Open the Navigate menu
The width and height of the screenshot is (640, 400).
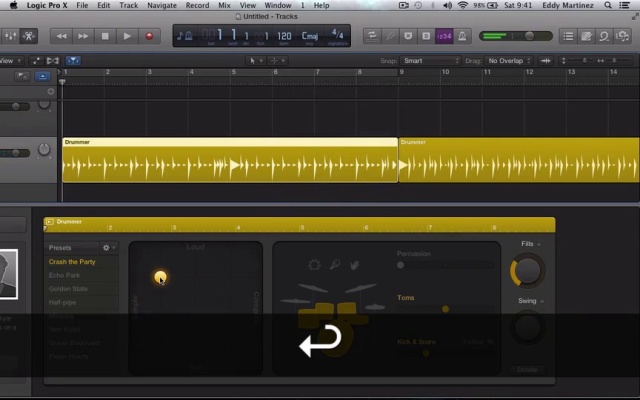[x=162, y=5]
